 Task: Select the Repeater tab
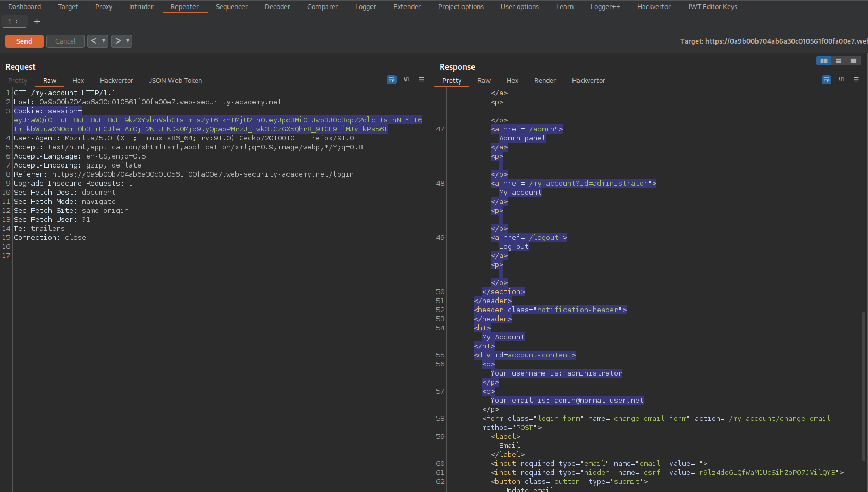pyautogui.click(x=184, y=7)
